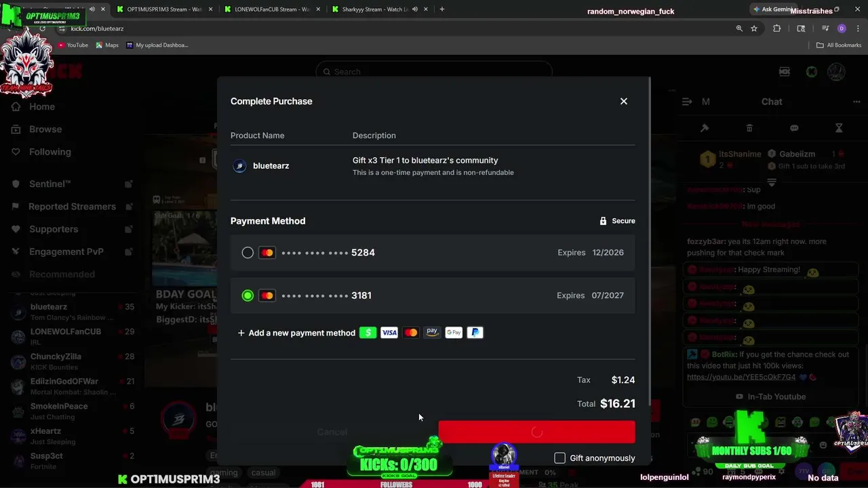Click the Cancel button in the dialog
This screenshot has width=868, height=488.
click(332, 432)
